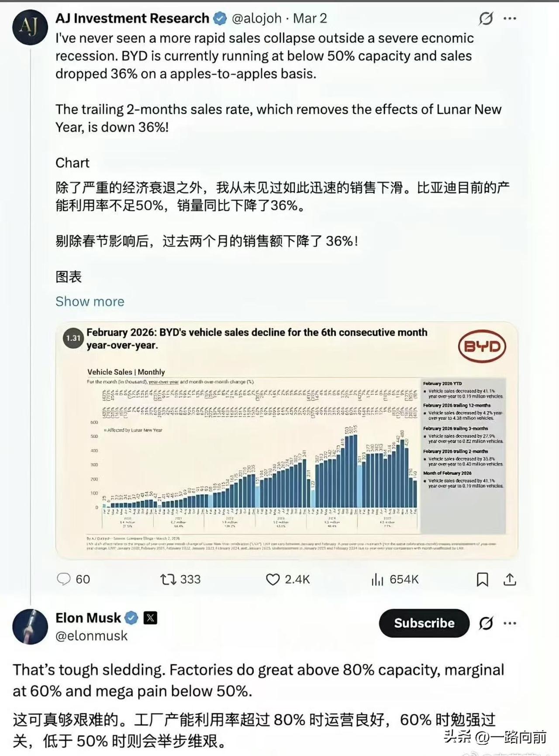Share the BYD post via share icon
Screen dimensions: 559x756
510,580
